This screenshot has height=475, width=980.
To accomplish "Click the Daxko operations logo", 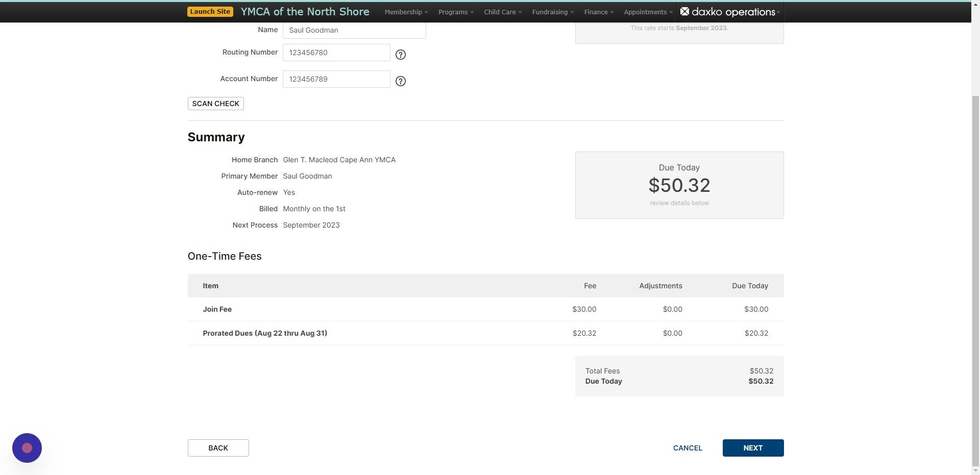I will click(x=727, y=12).
